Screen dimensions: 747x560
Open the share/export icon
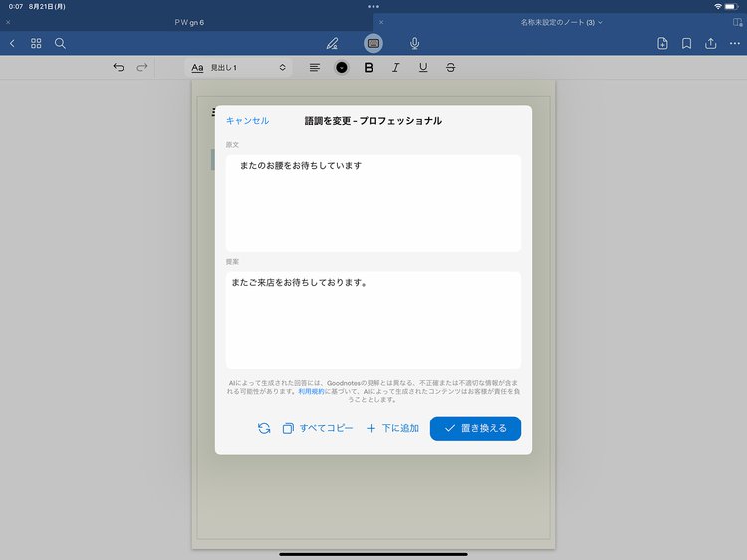click(711, 44)
